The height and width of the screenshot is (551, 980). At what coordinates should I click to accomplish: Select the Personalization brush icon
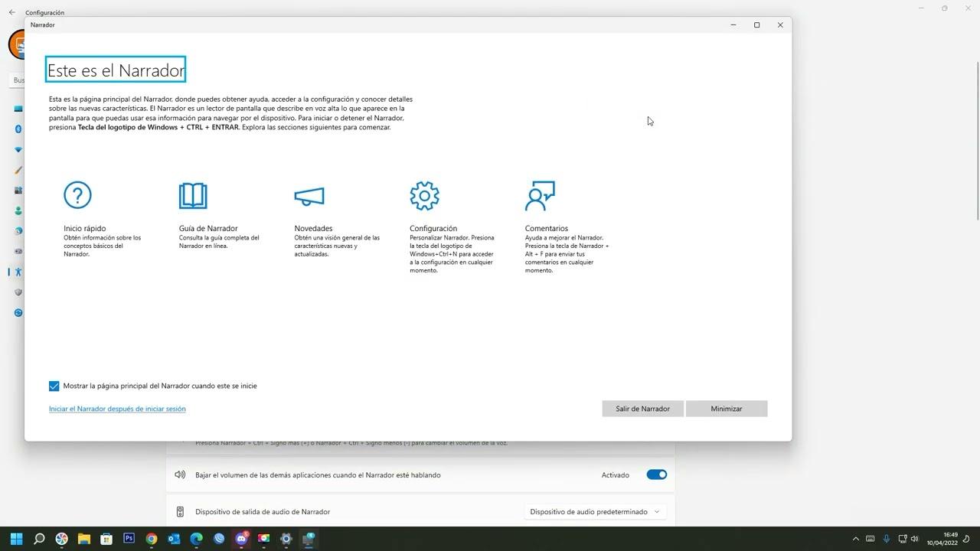[18, 170]
